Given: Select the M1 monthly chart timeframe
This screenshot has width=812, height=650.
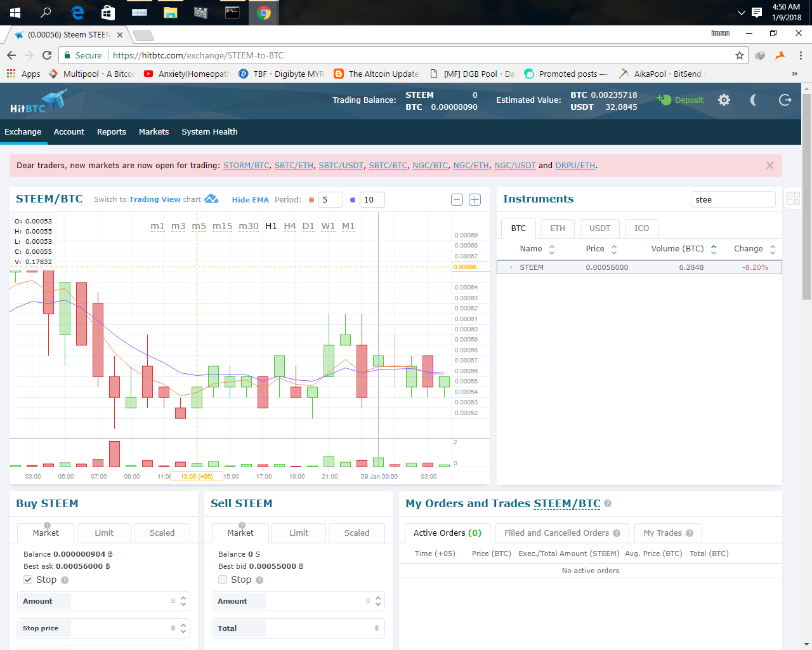Looking at the screenshot, I should [348, 226].
